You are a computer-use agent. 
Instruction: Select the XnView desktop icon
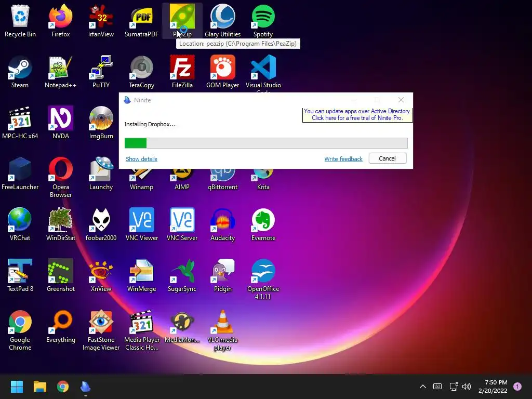click(101, 275)
